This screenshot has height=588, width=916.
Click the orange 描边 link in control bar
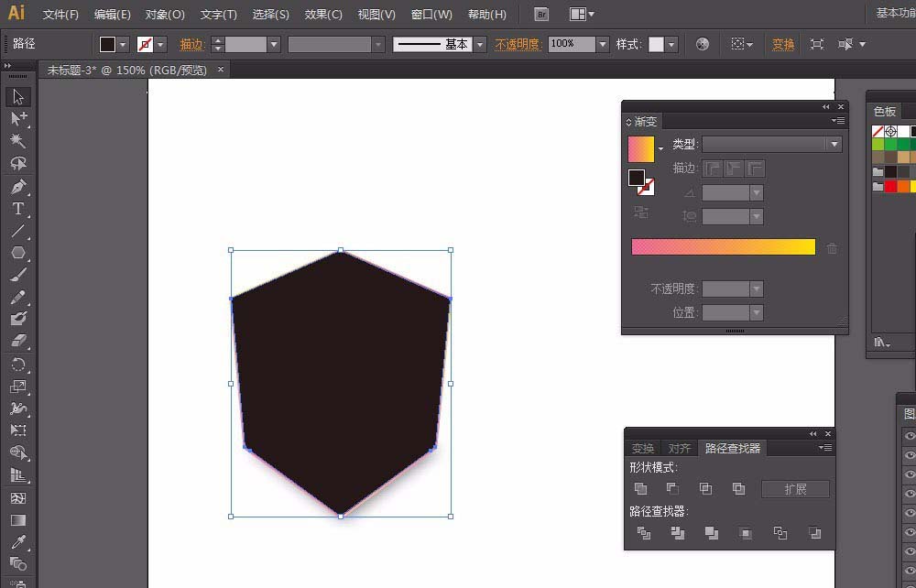click(191, 44)
